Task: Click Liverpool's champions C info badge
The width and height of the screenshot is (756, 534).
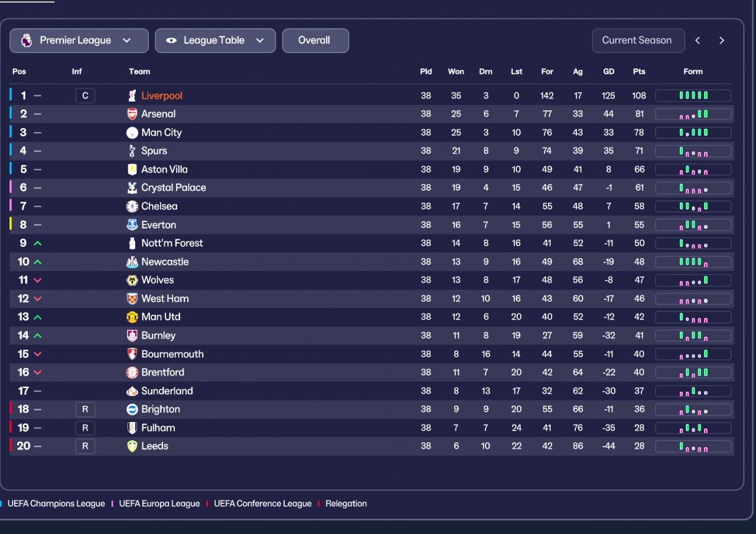Action: (85, 96)
